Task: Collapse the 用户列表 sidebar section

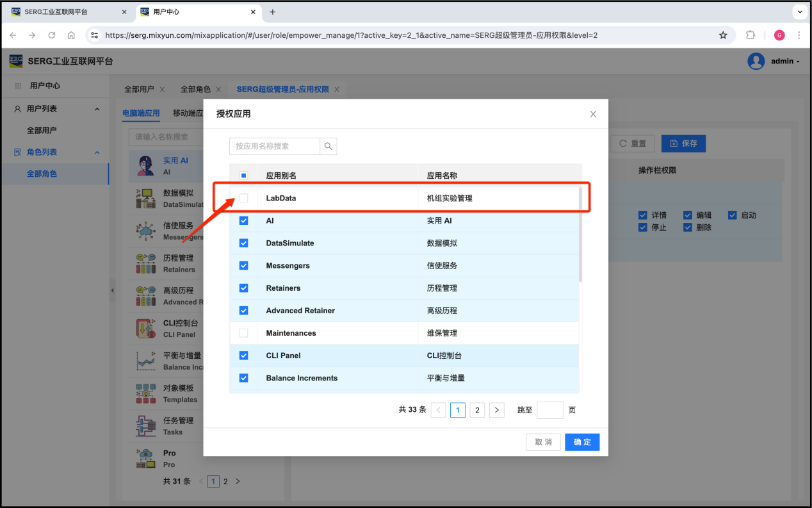Action: tap(97, 109)
